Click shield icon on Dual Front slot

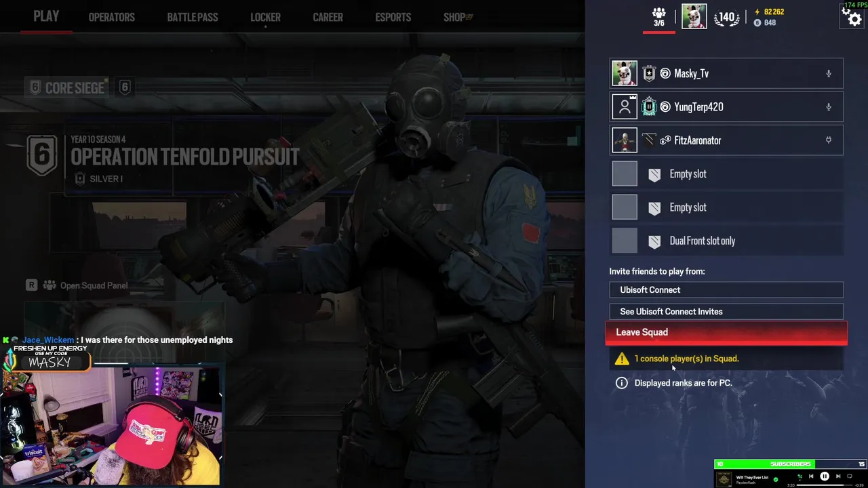pos(654,241)
